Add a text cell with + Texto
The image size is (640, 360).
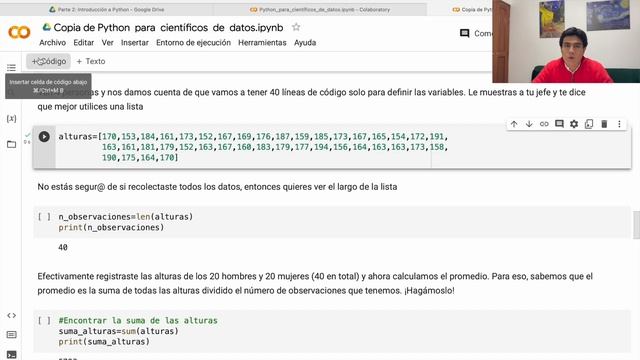point(91,61)
